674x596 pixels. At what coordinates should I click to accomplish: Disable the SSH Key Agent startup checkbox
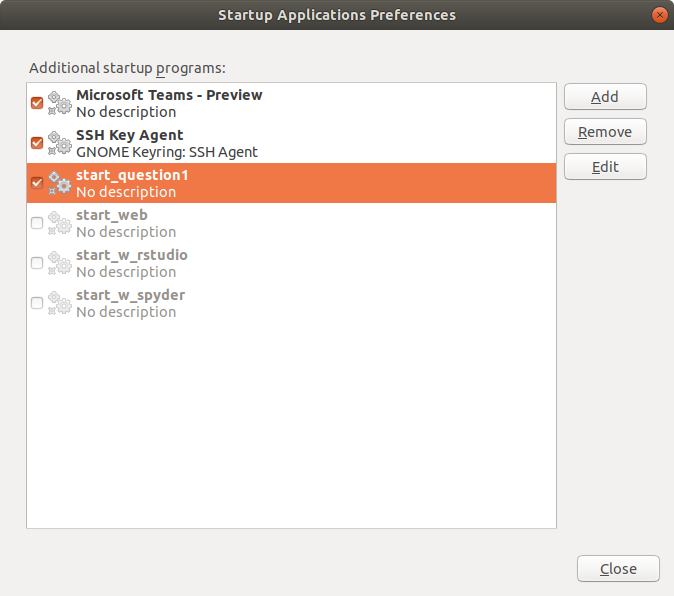click(37, 143)
